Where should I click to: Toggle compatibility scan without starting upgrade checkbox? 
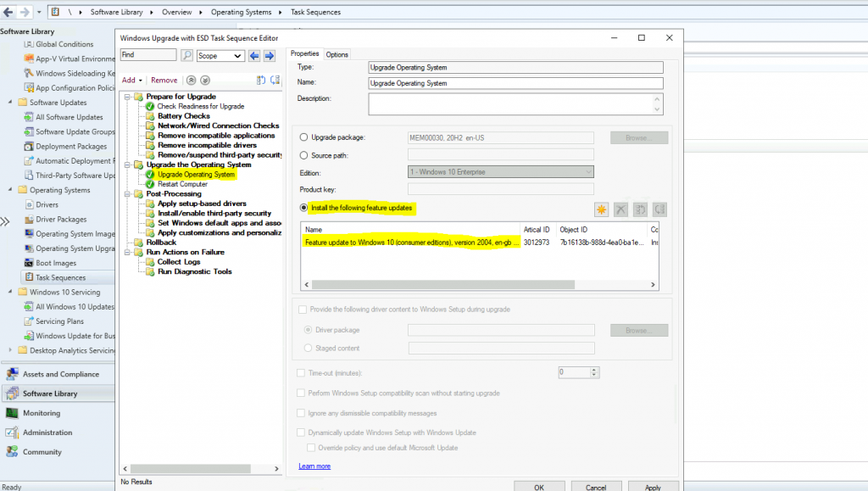301,393
